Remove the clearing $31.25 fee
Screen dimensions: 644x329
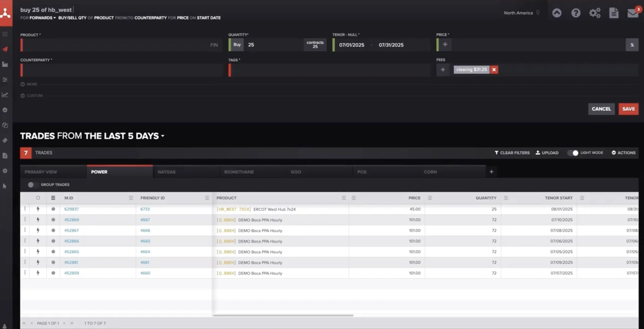pos(494,70)
